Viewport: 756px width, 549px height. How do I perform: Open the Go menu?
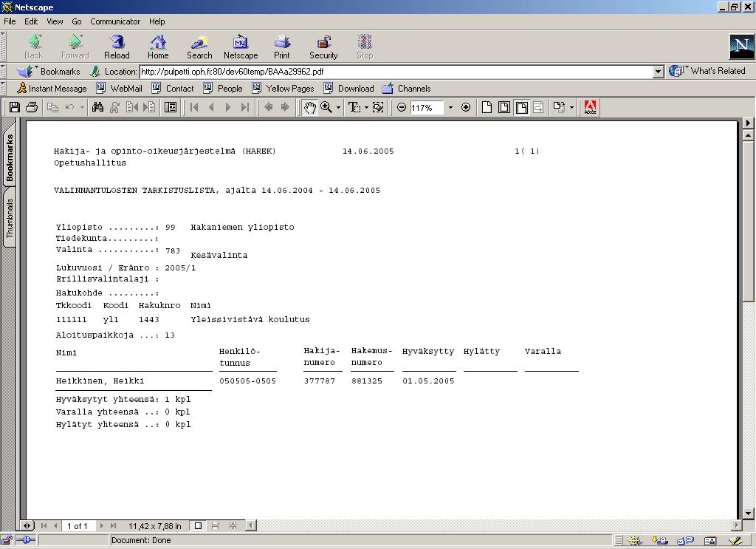77,21
